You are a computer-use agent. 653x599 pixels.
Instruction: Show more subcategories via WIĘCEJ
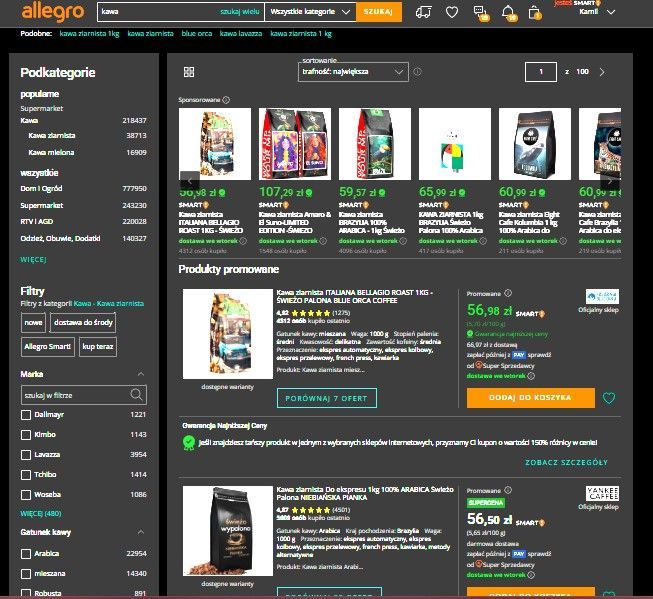point(33,260)
